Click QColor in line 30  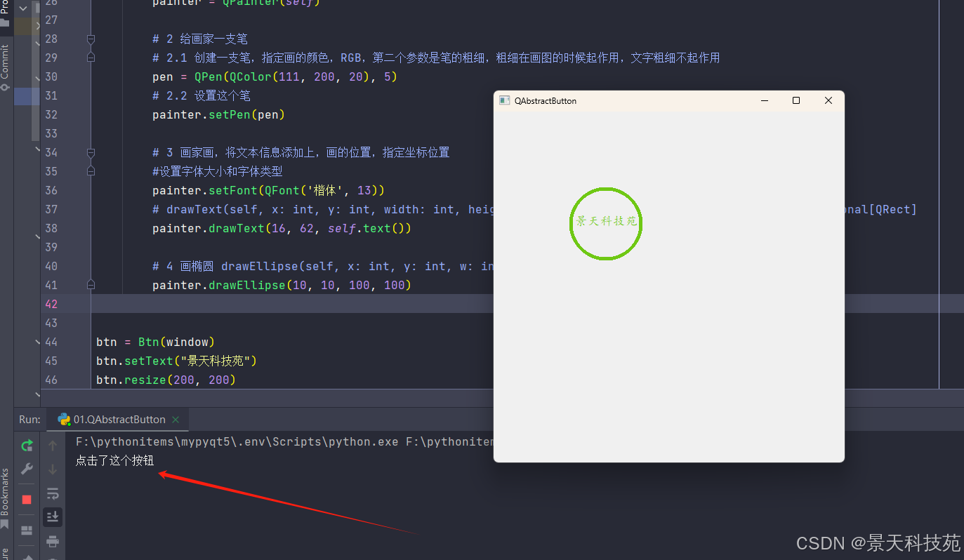tap(251, 76)
